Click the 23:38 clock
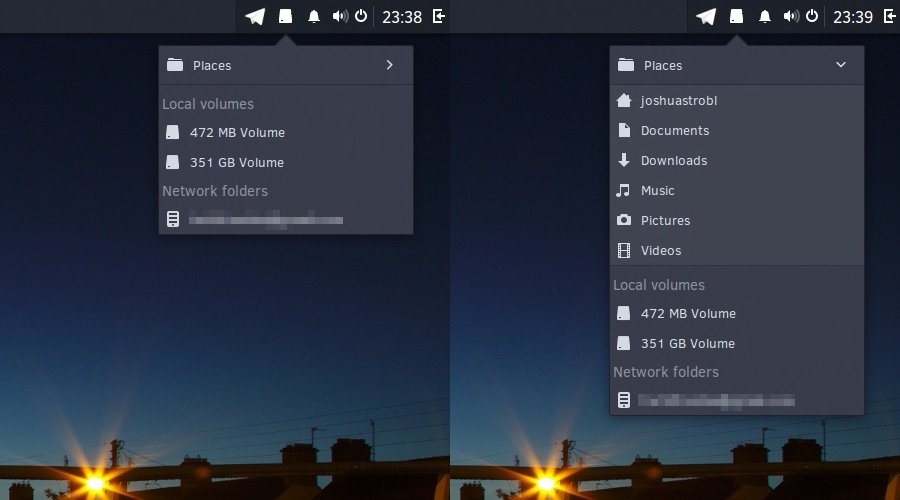Viewport: 900px width, 500px height. (x=402, y=17)
